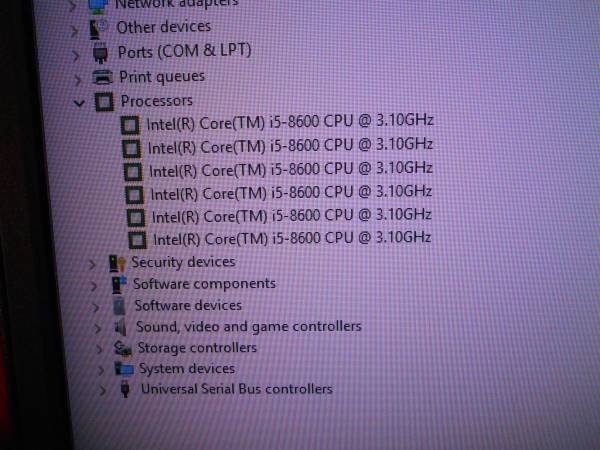600x450 pixels.
Task: Expand the Universal Serial Bus controllers node
Action: [x=102, y=390]
